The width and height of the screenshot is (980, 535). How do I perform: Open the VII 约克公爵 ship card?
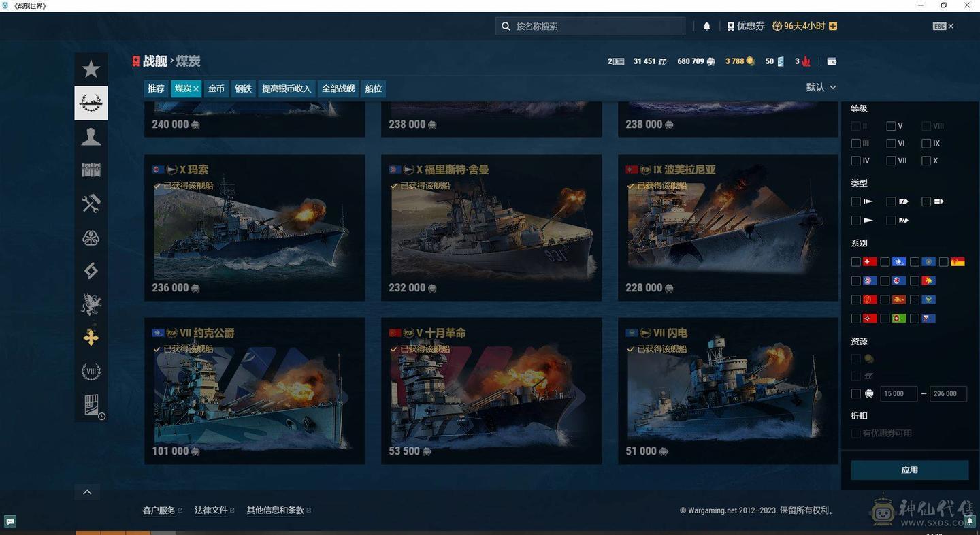(x=255, y=391)
